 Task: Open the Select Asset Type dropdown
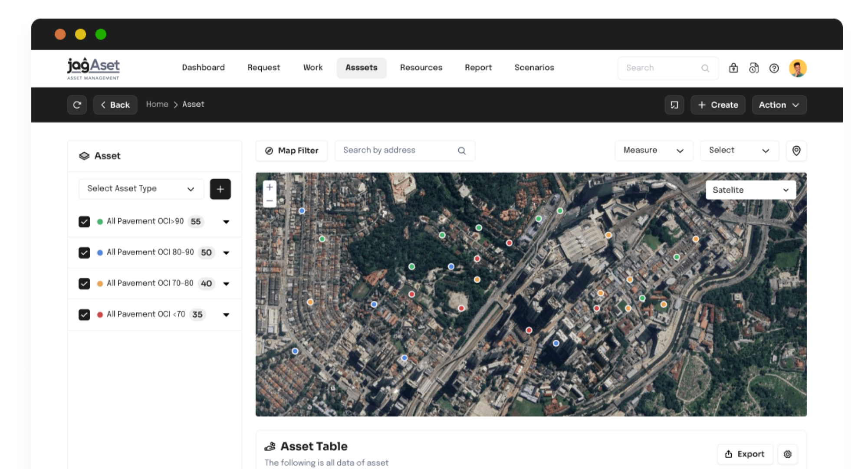141,189
